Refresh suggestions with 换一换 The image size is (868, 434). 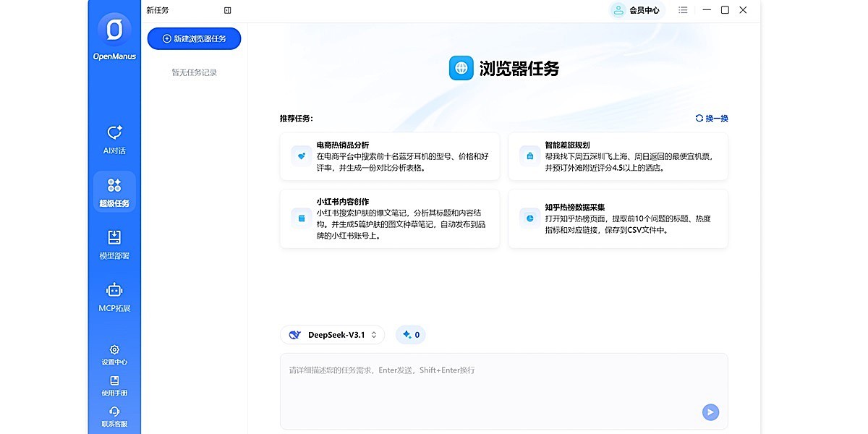coord(711,118)
